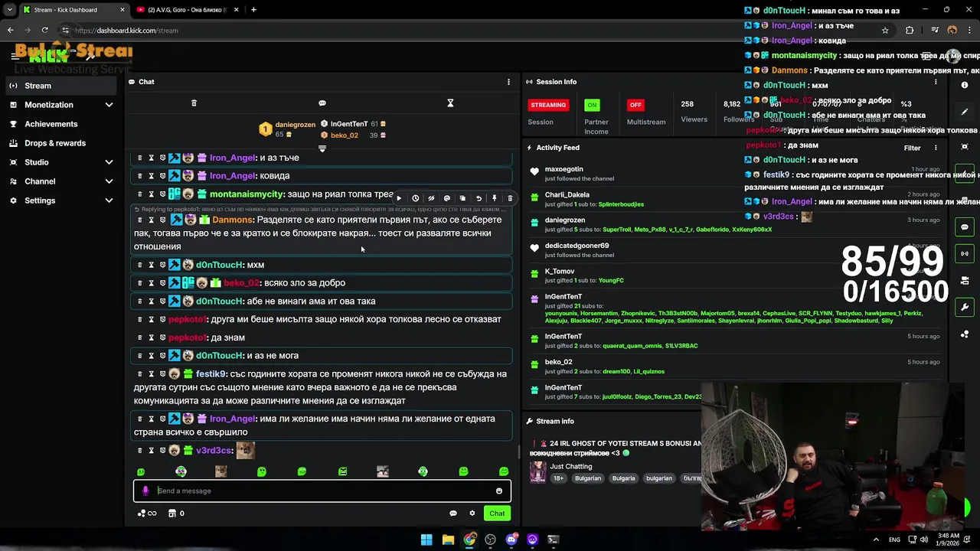Open File Explorer from the taskbar

(x=448, y=540)
